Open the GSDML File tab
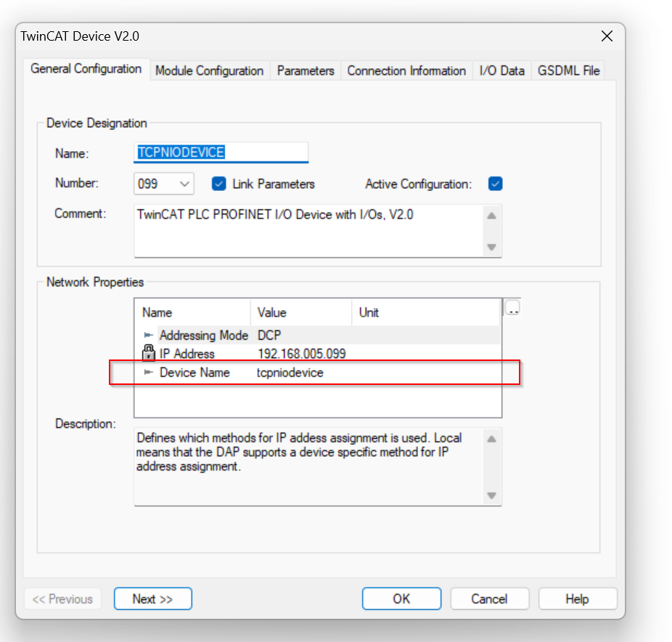 (568, 70)
